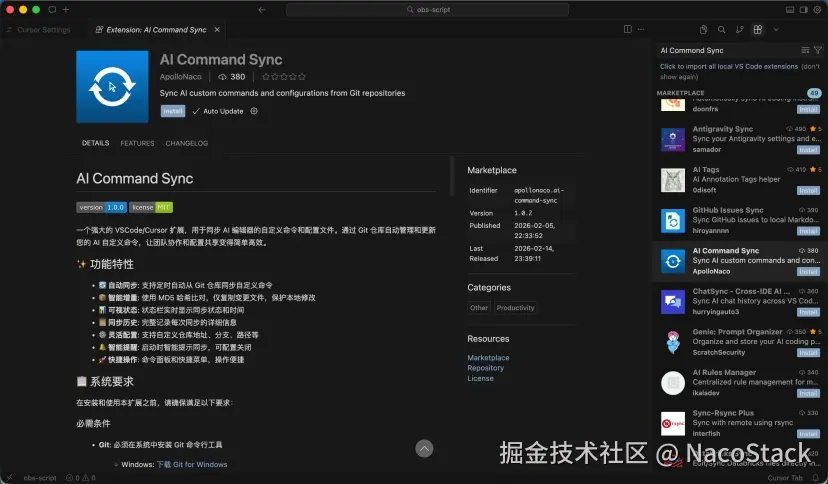828x484 pixels.
Task: Click the Marketplace 49 count badge
Action: 814,93
